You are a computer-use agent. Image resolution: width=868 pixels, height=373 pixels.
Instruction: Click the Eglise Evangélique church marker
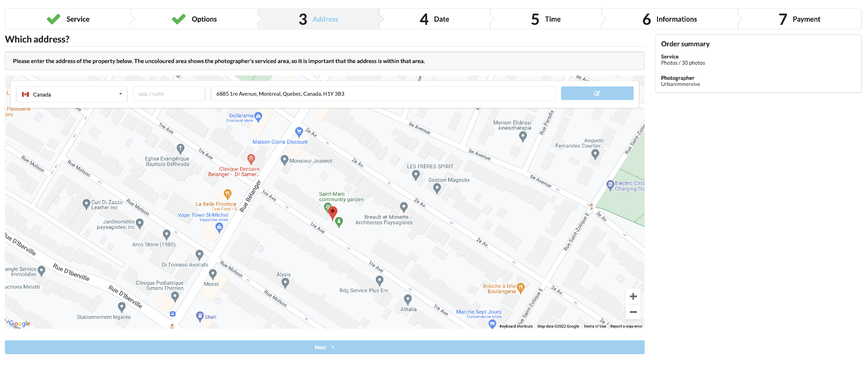180,148
